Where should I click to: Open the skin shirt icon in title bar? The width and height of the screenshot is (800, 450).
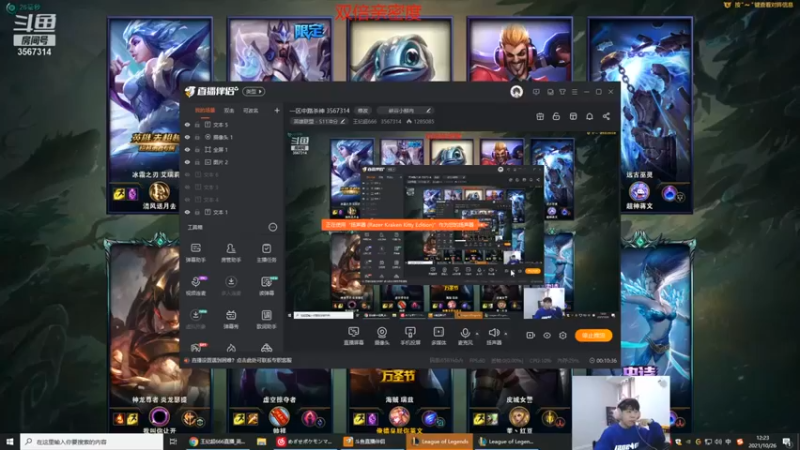tap(562, 92)
